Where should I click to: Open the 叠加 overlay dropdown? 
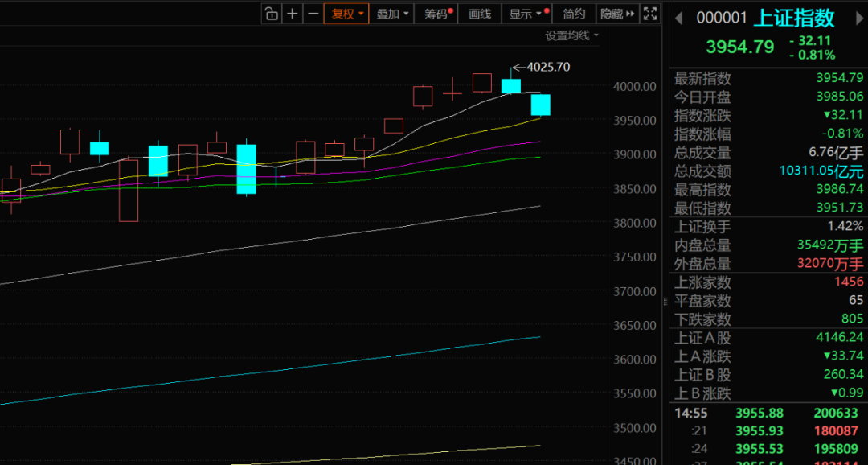[392, 14]
